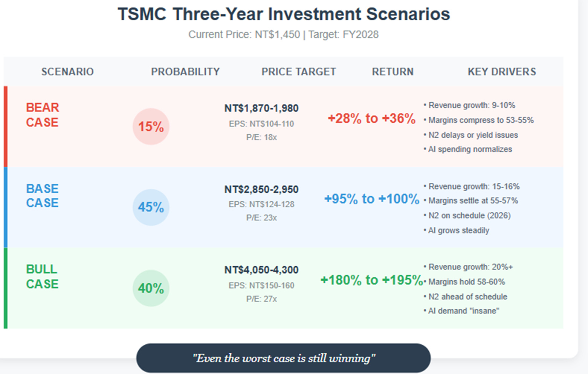Click the NT$1,870-1,980 price target

(261, 108)
